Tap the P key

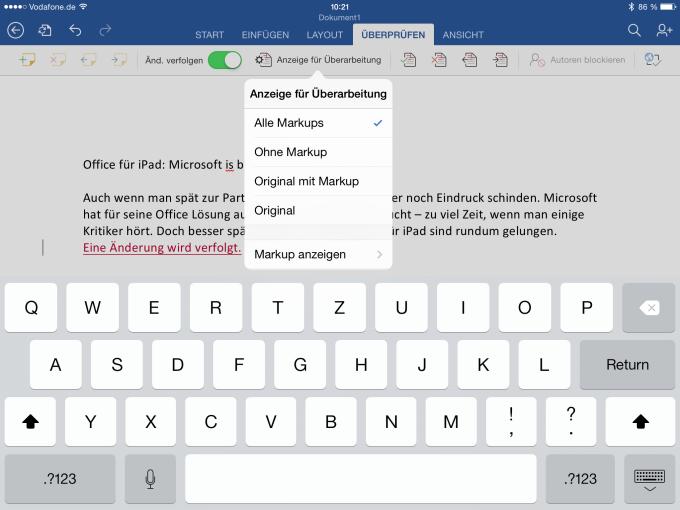tap(587, 307)
